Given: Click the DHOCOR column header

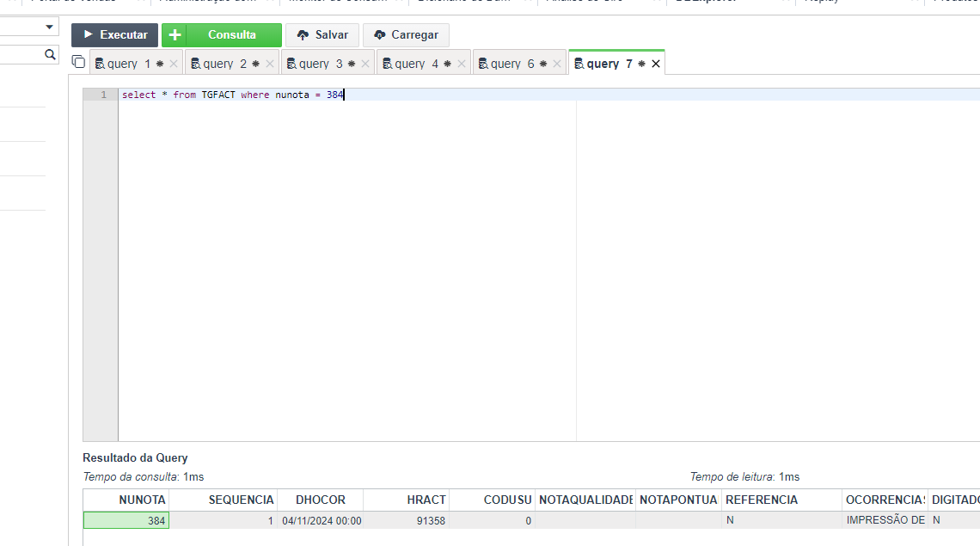Looking at the screenshot, I should click(x=321, y=500).
